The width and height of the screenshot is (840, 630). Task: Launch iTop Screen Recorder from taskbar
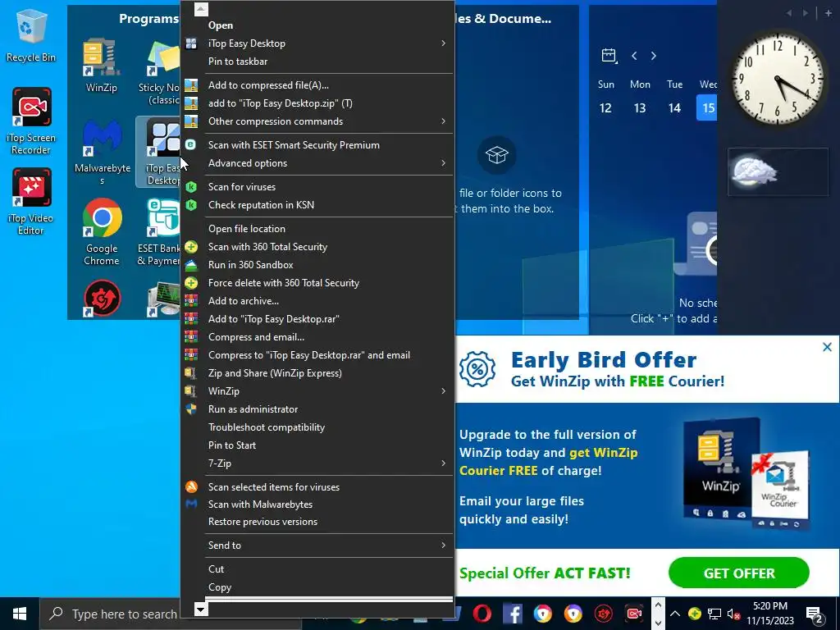click(634, 614)
